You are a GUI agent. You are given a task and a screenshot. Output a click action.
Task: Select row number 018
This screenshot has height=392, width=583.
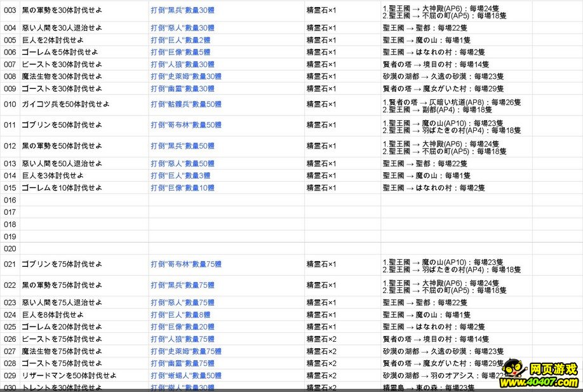click(x=10, y=224)
